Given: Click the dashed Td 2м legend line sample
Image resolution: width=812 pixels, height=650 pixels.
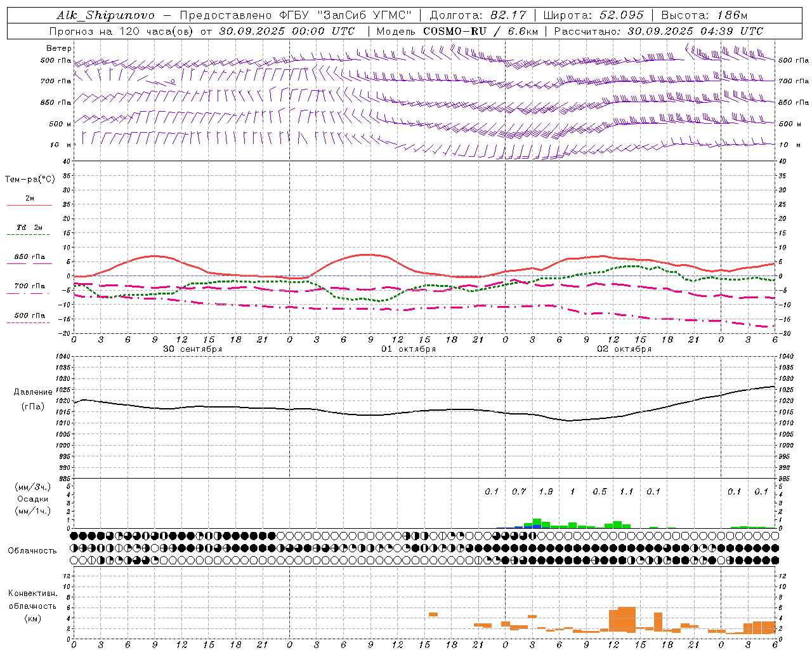Looking at the screenshot, I should tap(29, 234).
